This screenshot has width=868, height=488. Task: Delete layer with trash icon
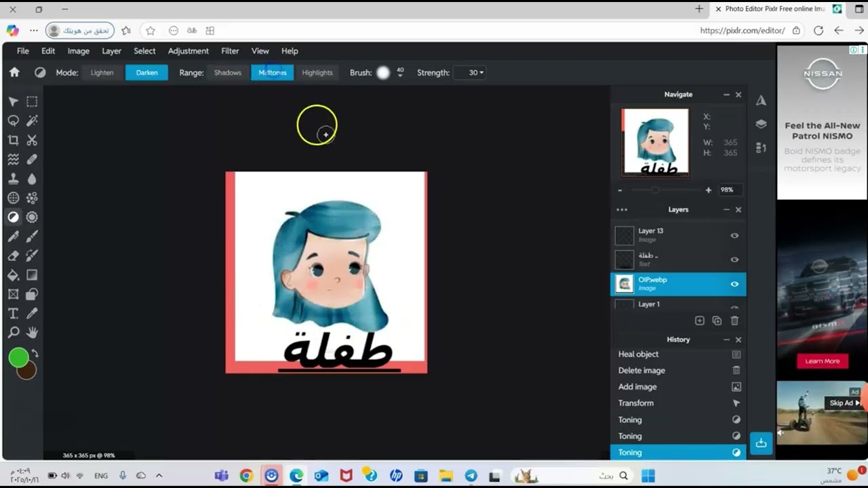tap(734, 321)
